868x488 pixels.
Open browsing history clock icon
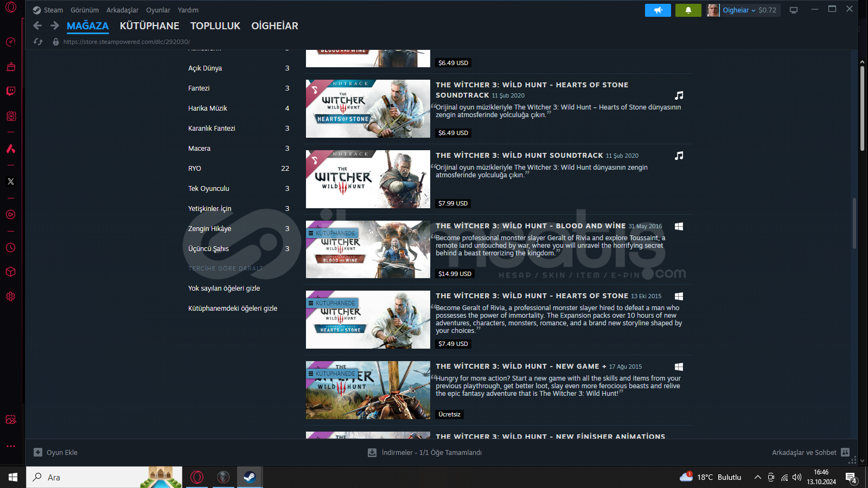coord(11,248)
